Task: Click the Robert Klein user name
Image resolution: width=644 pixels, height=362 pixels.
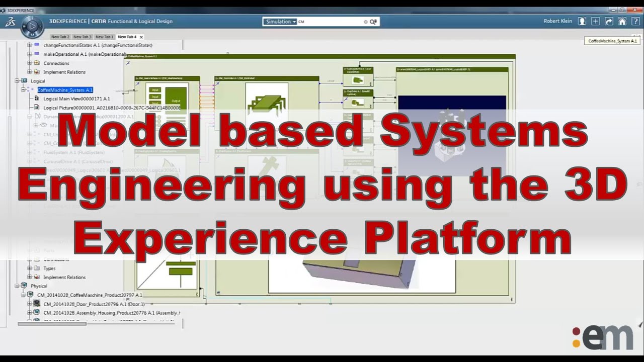Action: point(557,21)
